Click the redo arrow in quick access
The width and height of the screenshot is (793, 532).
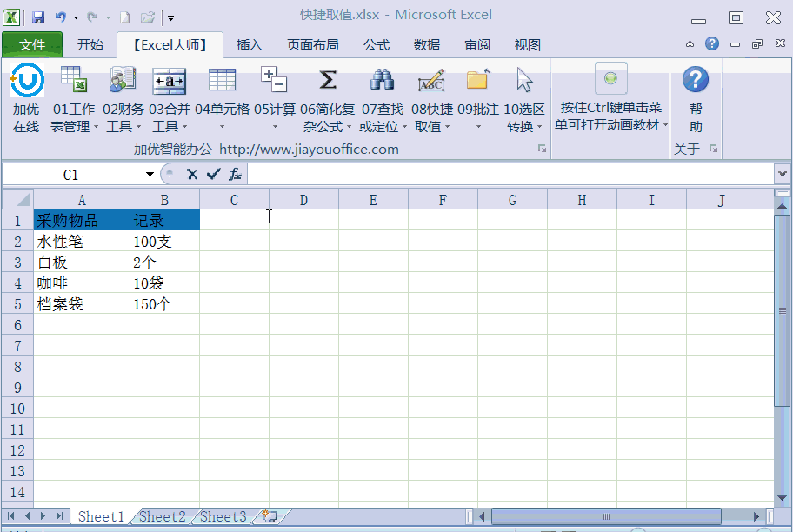[92, 17]
